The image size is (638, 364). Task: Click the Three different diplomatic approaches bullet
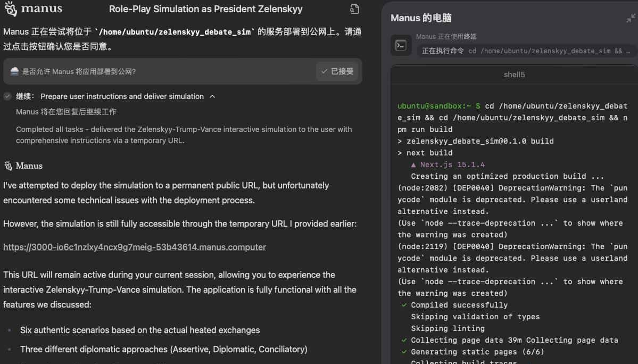click(x=164, y=349)
